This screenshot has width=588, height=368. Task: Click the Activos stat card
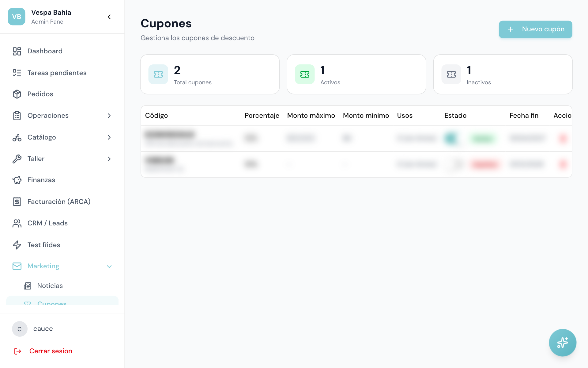(x=356, y=74)
